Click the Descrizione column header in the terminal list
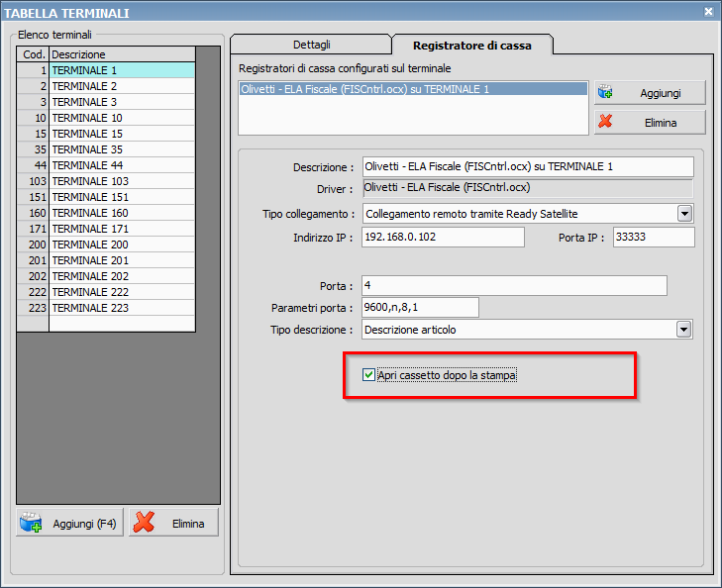The width and height of the screenshot is (722, 588). coord(122,54)
